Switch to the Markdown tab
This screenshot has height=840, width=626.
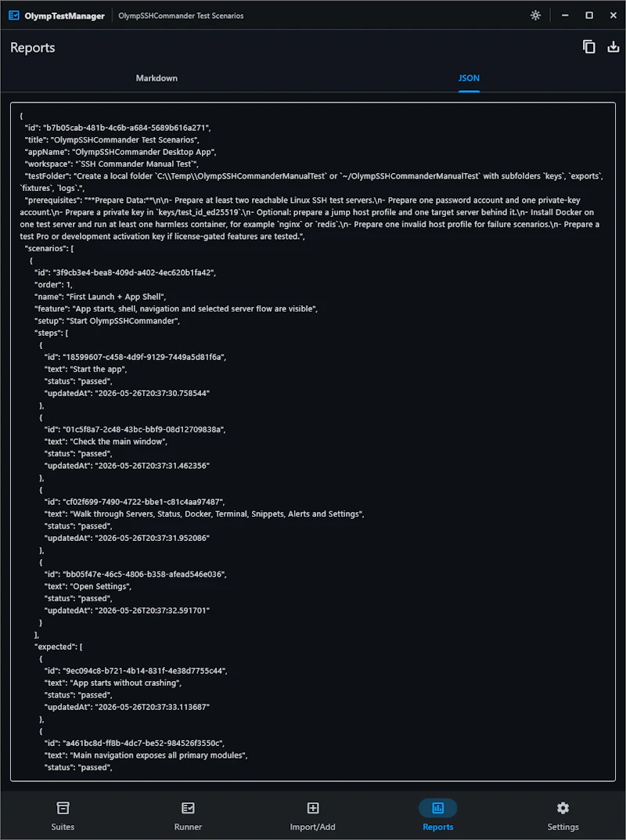pyautogui.click(x=156, y=78)
